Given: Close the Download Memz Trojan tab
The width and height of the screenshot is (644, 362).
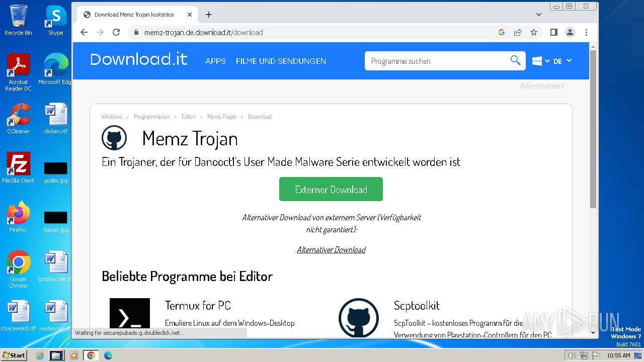Looking at the screenshot, I should tap(190, 15).
